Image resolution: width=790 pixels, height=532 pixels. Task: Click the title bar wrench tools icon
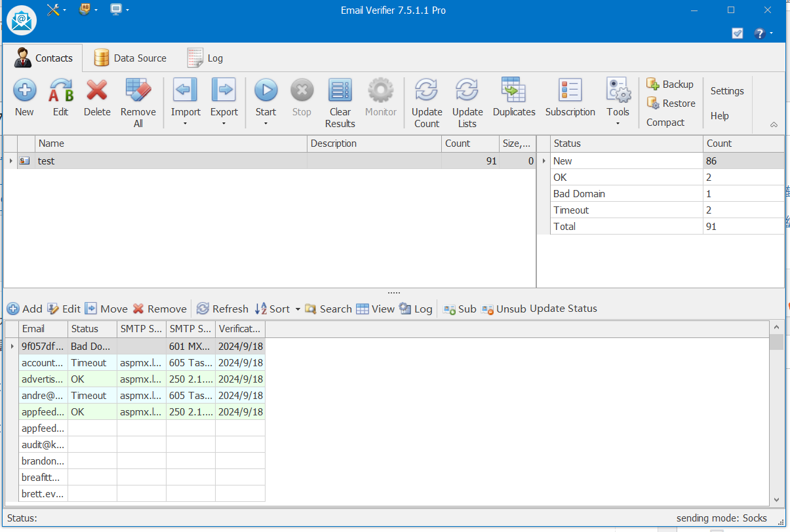point(53,9)
